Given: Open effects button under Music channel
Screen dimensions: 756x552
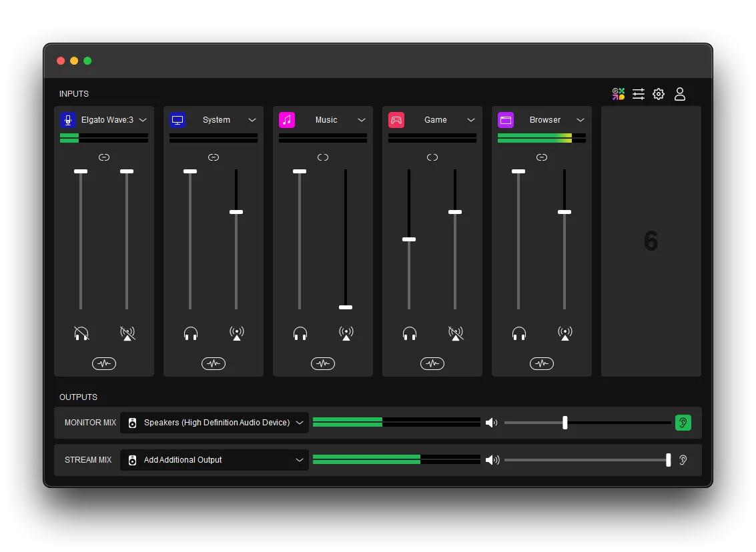Looking at the screenshot, I should (323, 363).
